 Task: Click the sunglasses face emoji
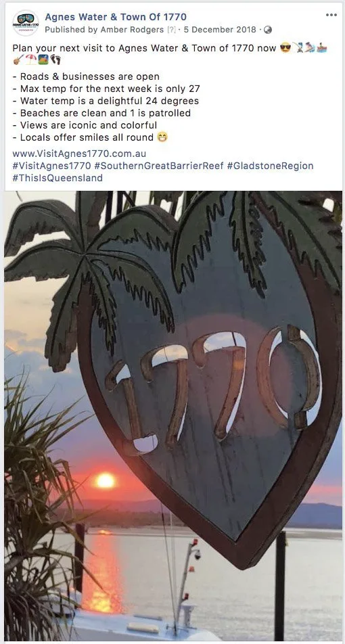[x=285, y=48]
